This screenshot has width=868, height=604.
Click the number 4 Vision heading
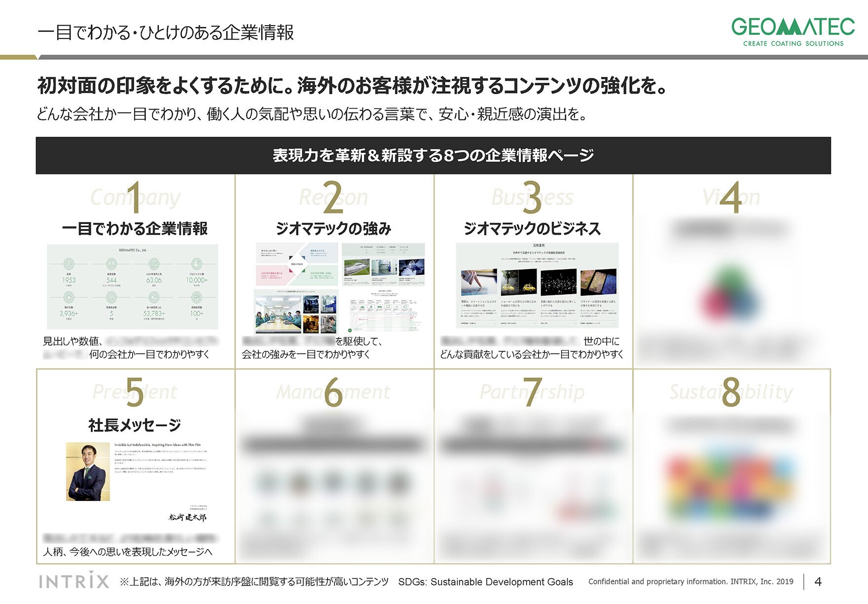click(x=731, y=197)
